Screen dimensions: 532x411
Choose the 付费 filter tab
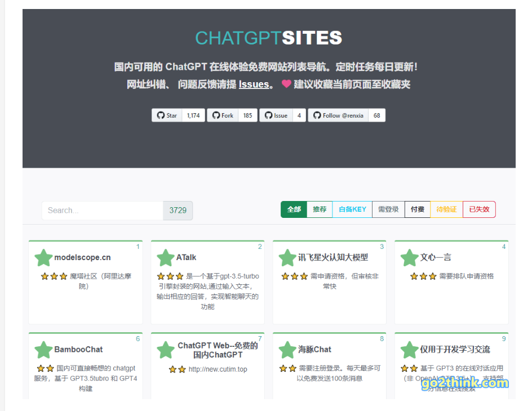pyautogui.click(x=418, y=209)
